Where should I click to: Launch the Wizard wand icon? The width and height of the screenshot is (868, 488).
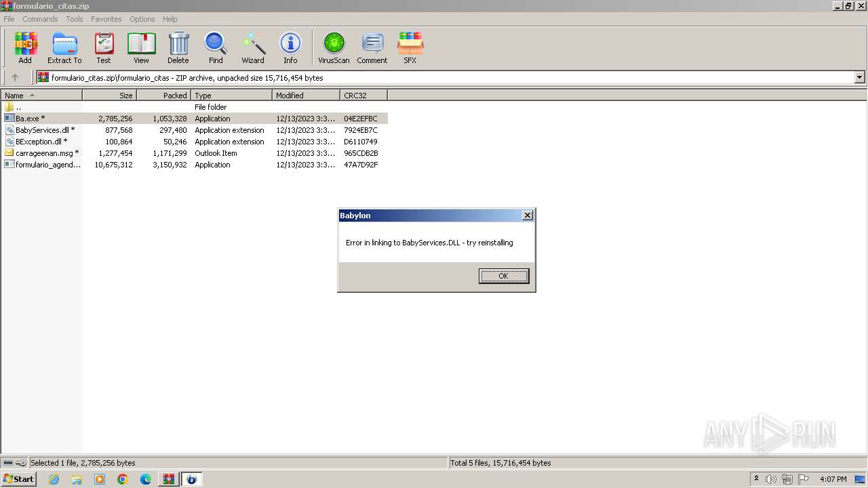point(253,47)
